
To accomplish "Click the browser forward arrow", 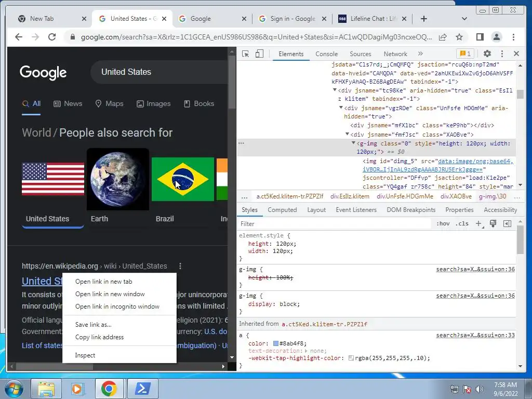I will (x=35, y=37).
